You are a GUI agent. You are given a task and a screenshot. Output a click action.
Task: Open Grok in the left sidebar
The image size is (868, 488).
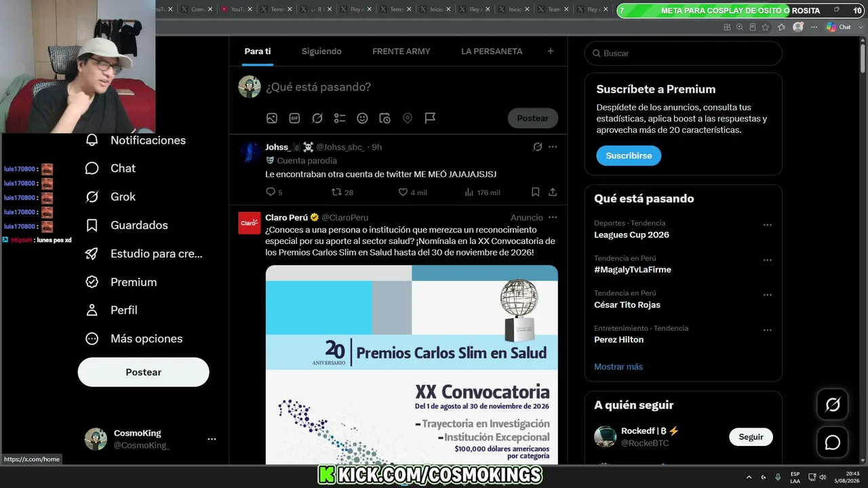coord(110,197)
